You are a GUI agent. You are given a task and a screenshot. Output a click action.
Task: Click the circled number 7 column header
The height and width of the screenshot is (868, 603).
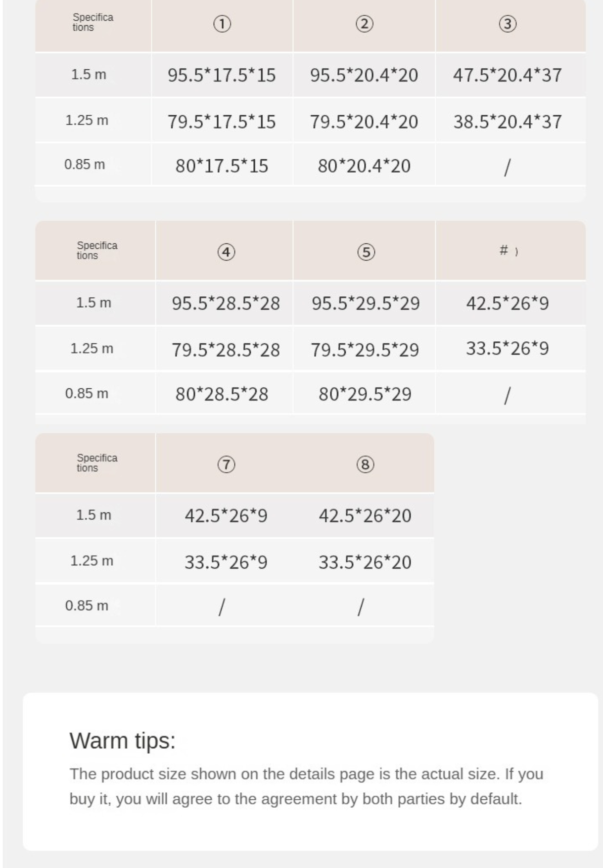click(x=226, y=465)
